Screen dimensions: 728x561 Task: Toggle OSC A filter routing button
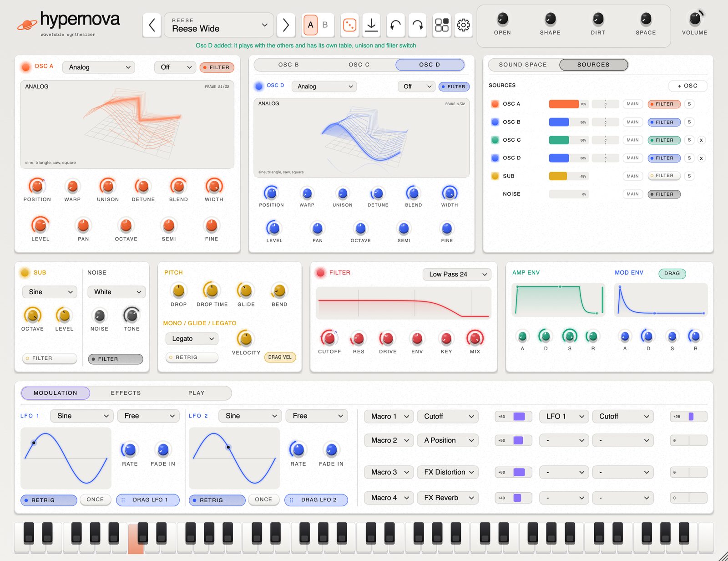tap(217, 67)
